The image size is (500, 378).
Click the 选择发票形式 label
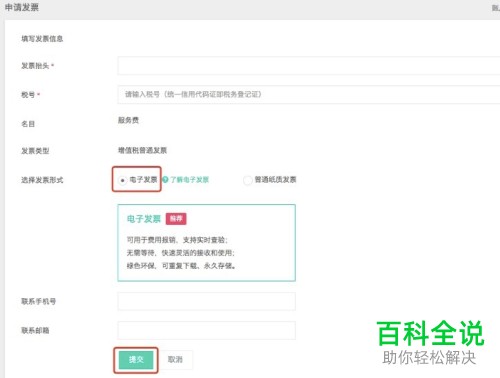pos(42,180)
